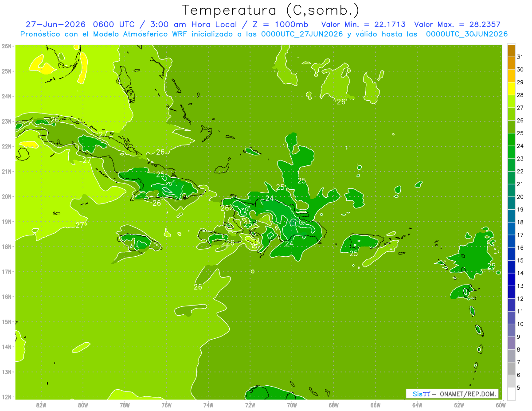Click the 15 label on the color scale
The width and height of the screenshot is (532, 411).
(x=520, y=260)
